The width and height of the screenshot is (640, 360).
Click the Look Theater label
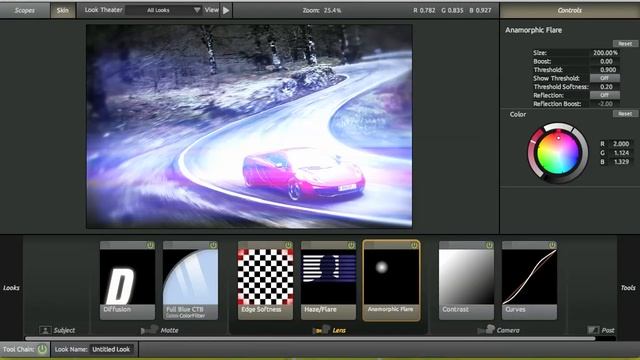[x=103, y=10]
